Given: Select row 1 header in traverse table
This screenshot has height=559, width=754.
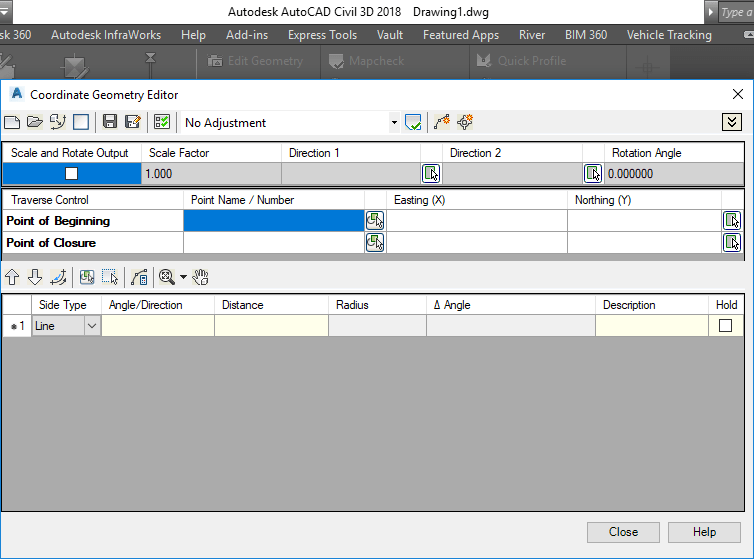Looking at the screenshot, I should click(x=17, y=326).
